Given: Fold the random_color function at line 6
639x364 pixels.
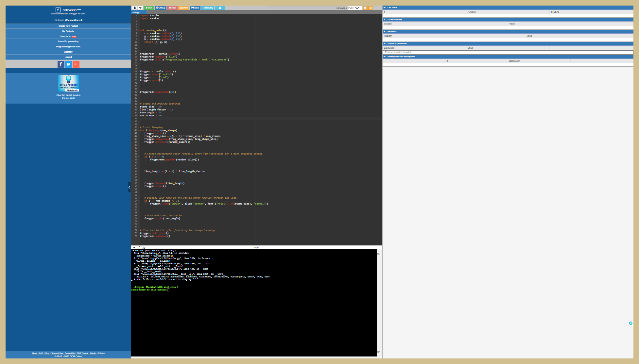Looking at the screenshot, I should 139,30.
